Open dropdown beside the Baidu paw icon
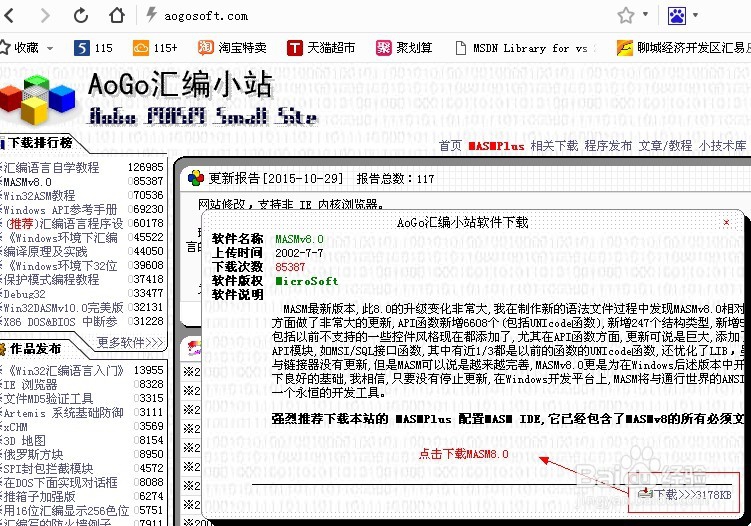751x526 pixels. point(695,14)
